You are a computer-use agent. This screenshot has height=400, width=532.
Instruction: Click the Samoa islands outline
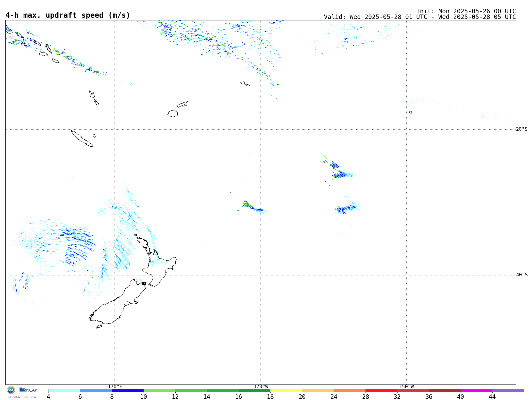click(x=245, y=84)
